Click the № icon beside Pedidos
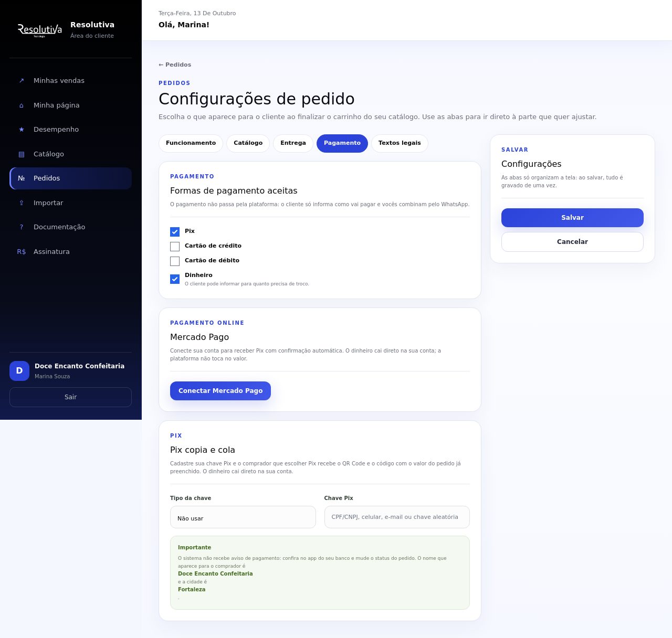 [22, 178]
